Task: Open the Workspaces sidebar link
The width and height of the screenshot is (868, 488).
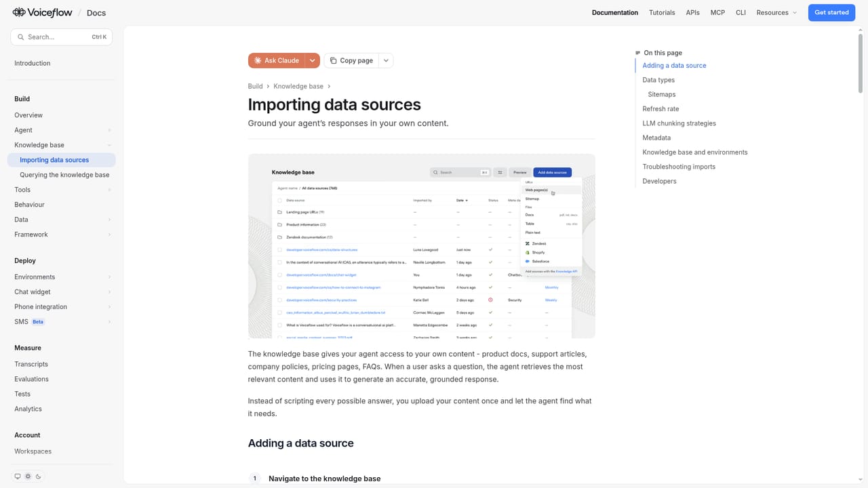Action: click(x=33, y=451)
